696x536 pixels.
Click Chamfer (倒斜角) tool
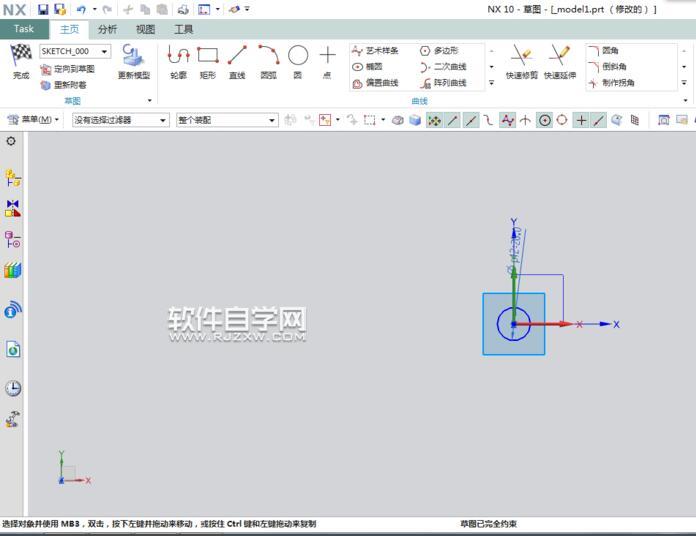607,67
